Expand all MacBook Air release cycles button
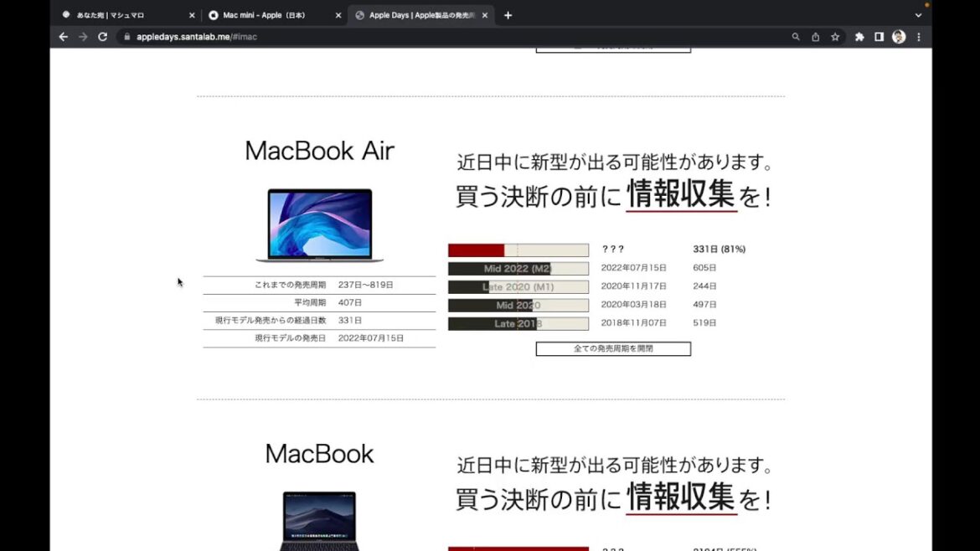Image resolution: width=980 pixels, height=551 pixels. click(613, 348)
